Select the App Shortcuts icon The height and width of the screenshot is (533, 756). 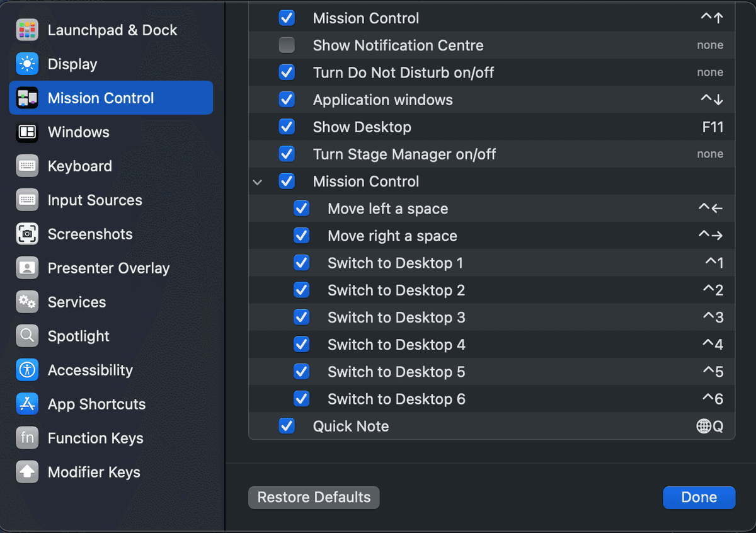(27, 404)
